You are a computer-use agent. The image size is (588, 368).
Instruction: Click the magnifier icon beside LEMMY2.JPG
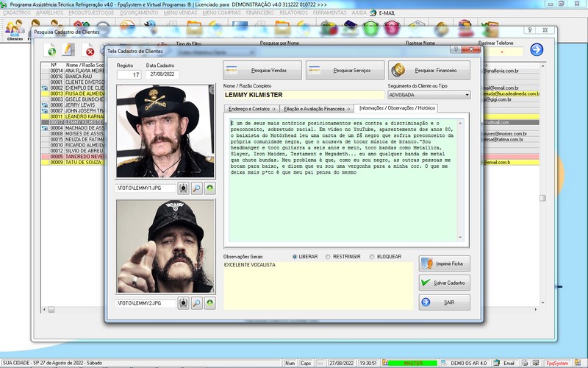click(x=197, y=302)
